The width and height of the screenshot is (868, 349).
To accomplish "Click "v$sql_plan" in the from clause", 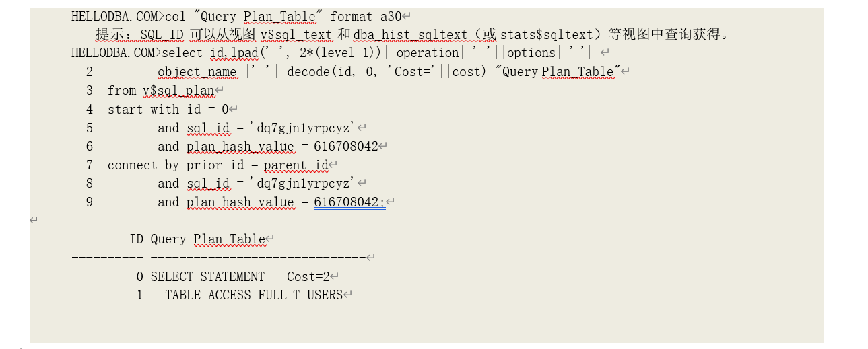I will pyautogui.click(x=178, y=91).
